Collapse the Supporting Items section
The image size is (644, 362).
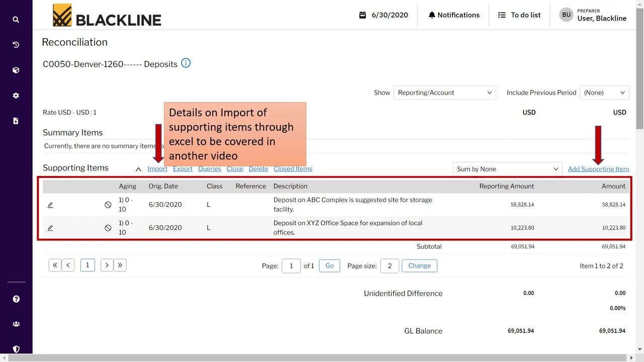tap(138, 169)
